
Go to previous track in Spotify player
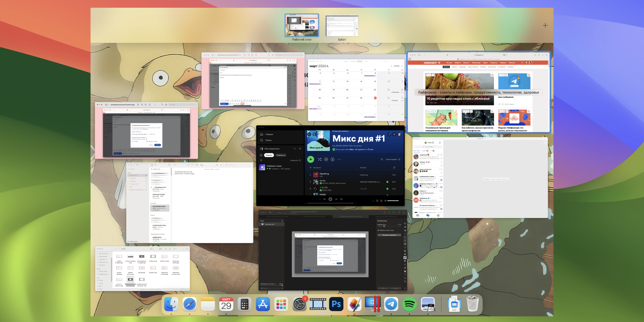click(x=325, y=199)
